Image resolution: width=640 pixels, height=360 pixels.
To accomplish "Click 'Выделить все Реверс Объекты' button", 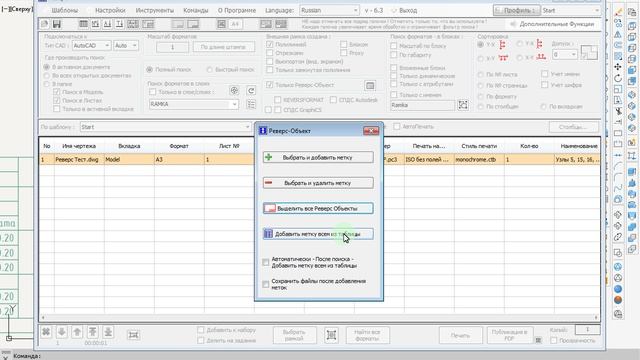I will pos(318,208).
